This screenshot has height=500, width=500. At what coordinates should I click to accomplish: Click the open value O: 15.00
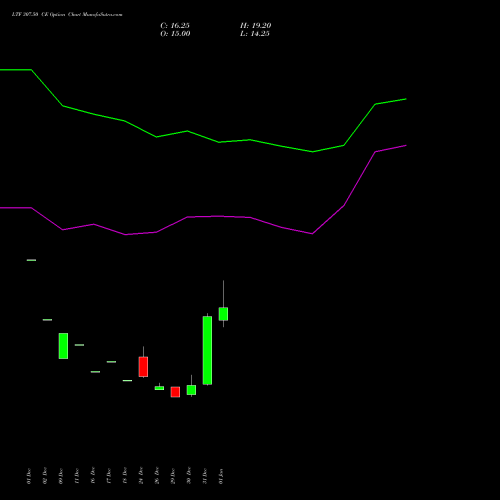pyautogui.click(x=175, y=34)
